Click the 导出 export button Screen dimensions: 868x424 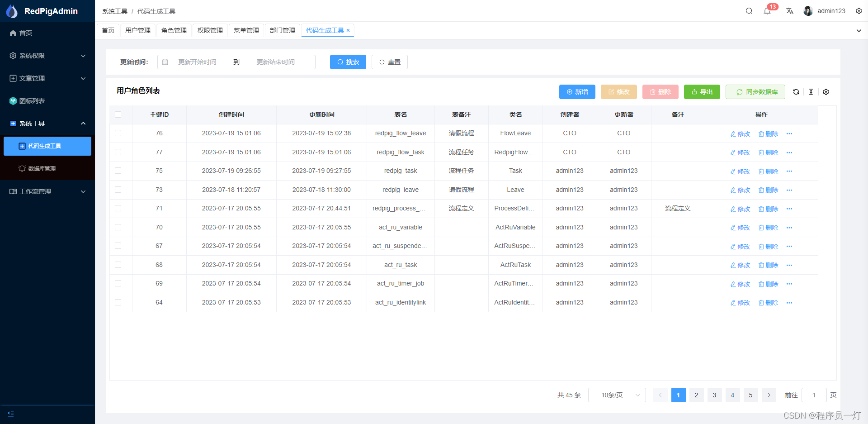pos(702,92)
